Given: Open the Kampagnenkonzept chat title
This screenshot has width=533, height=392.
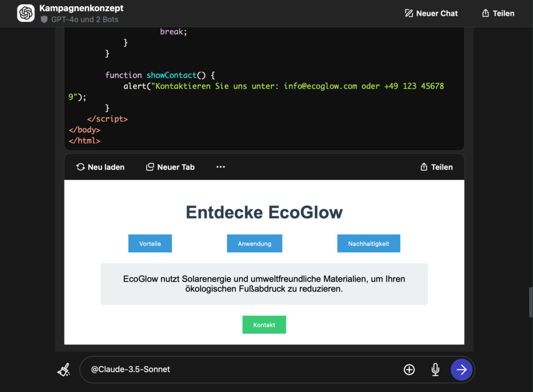Looking at the screenshot, I should click(81, 8).
